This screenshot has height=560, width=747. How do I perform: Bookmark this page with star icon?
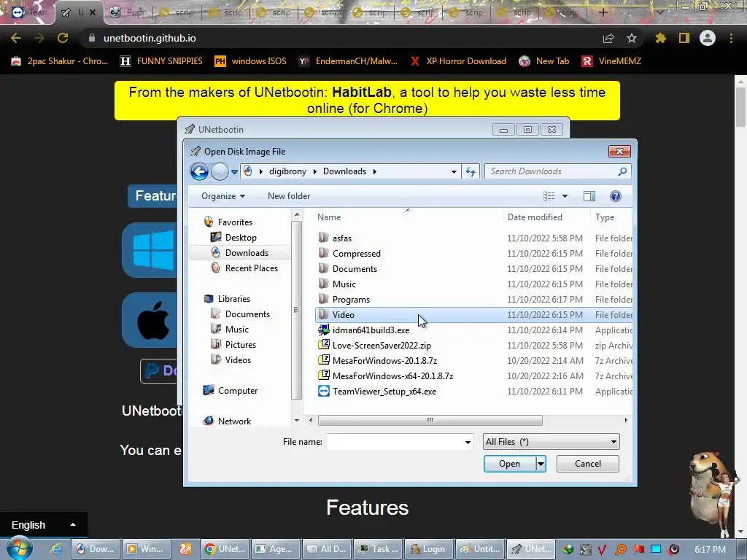632,38
